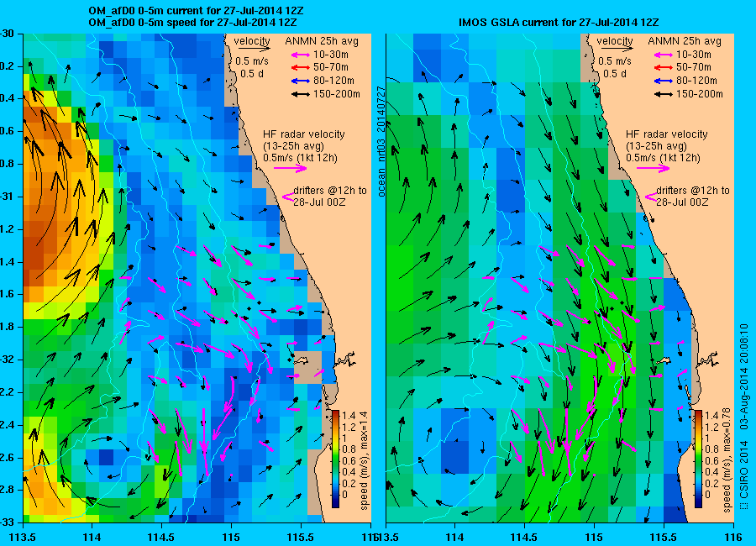This screenshot has width=756, height=546.
Task: Click the drifters marker symbol, right panel
Action: (x=651, y=197)
